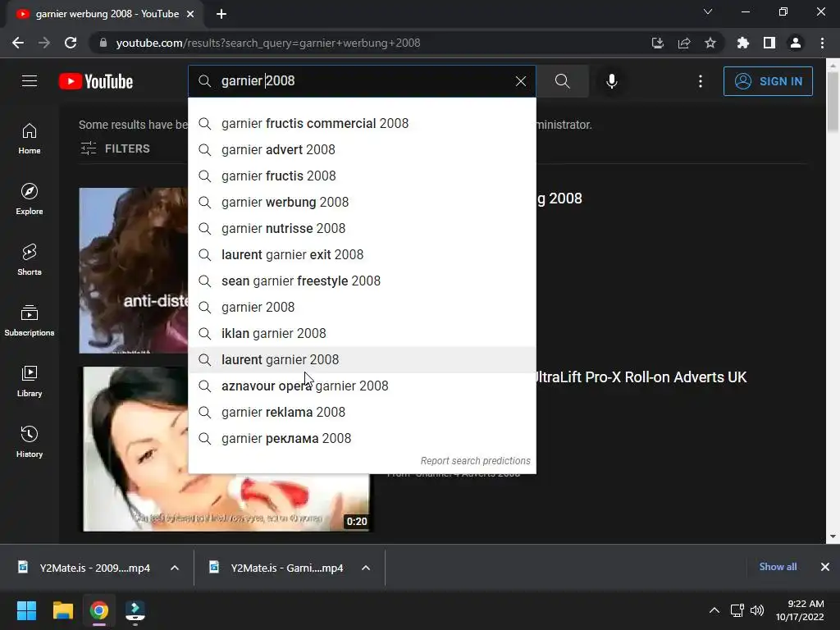Viewport: 840px width, 630px height.
Task: Open Subscriptions in the sidebar
Action: point(30,320)
